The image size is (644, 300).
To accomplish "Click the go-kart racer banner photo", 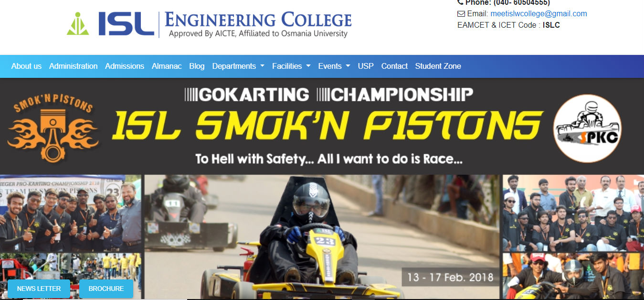I will pos(322,237).
